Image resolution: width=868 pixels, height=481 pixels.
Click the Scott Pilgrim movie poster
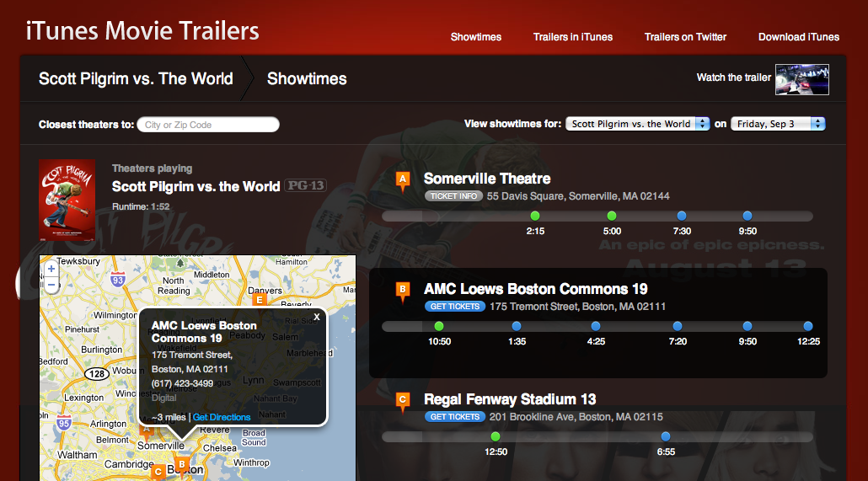(67, 200)
